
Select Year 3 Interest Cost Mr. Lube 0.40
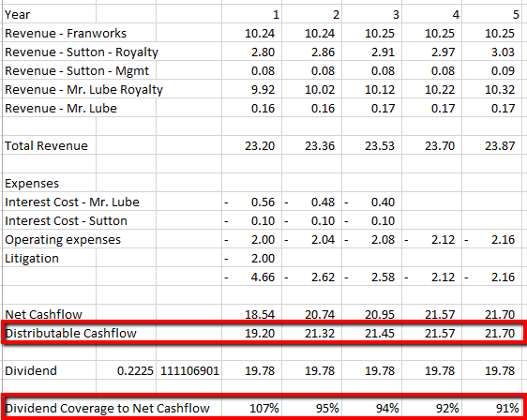371,202
